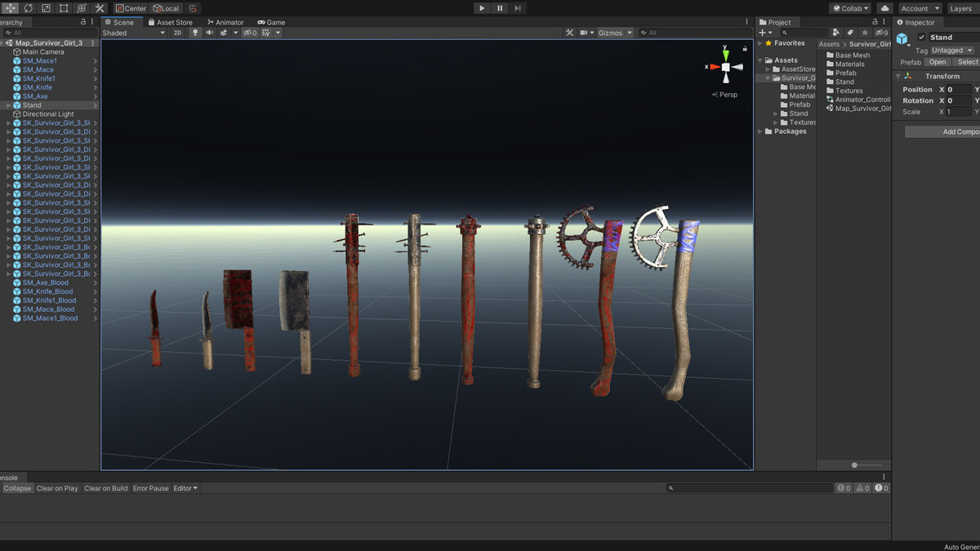Toggle Error Pause in Console
Screen dimensions: 980x551
click(150, 488)
